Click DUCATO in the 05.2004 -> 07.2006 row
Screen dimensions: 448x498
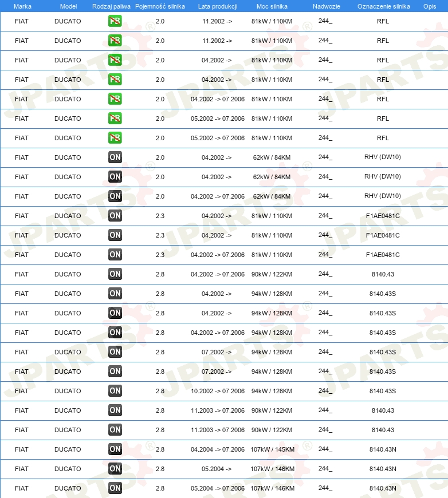(68, 488)
